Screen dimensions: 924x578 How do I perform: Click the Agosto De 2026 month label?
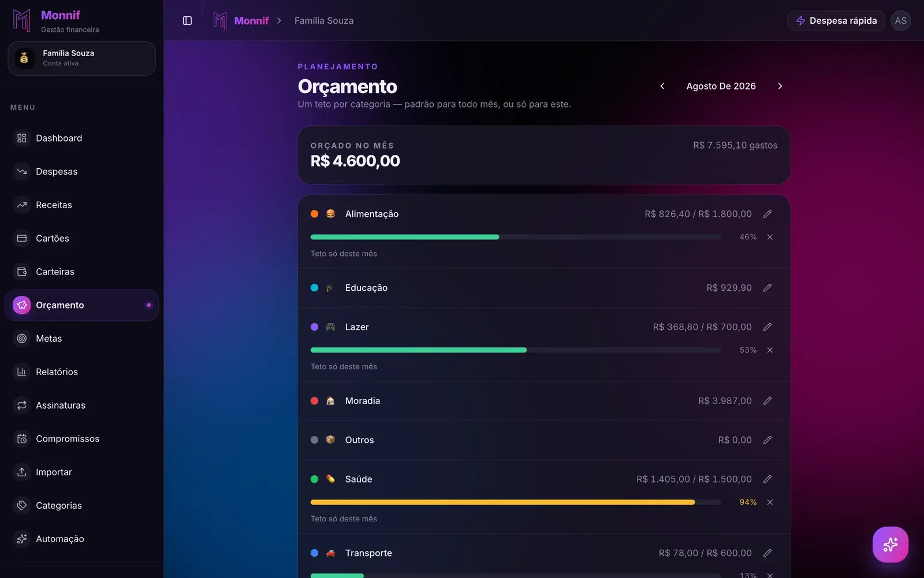click(721, 86)
